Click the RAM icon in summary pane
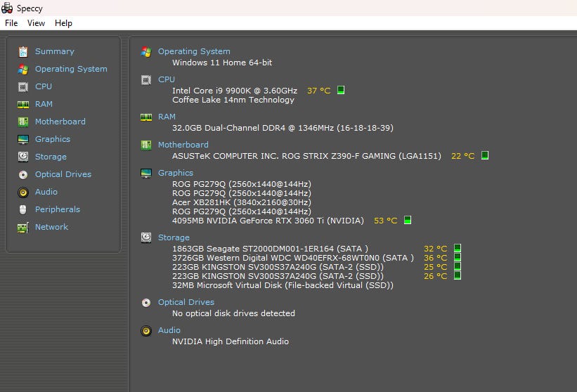 click(146, 117)
